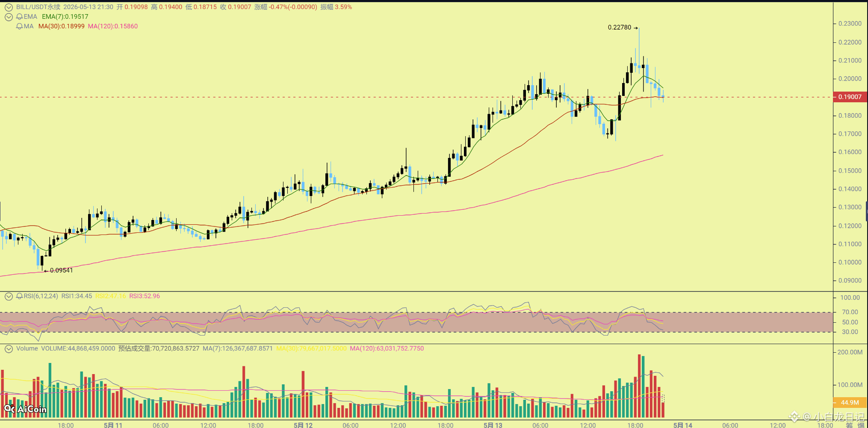Click the 0.09000 price axis label

(x=850, y=281)
